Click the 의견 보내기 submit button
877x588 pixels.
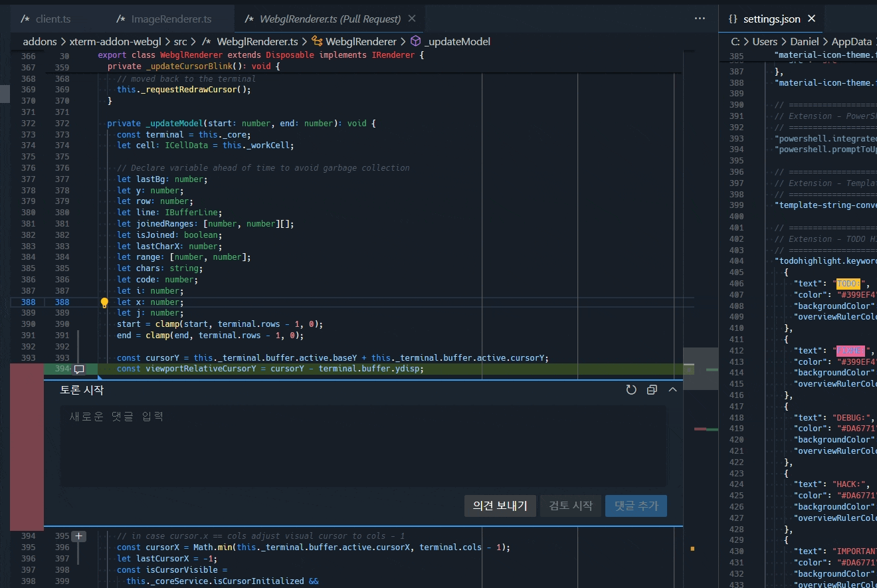click(500, 506)
